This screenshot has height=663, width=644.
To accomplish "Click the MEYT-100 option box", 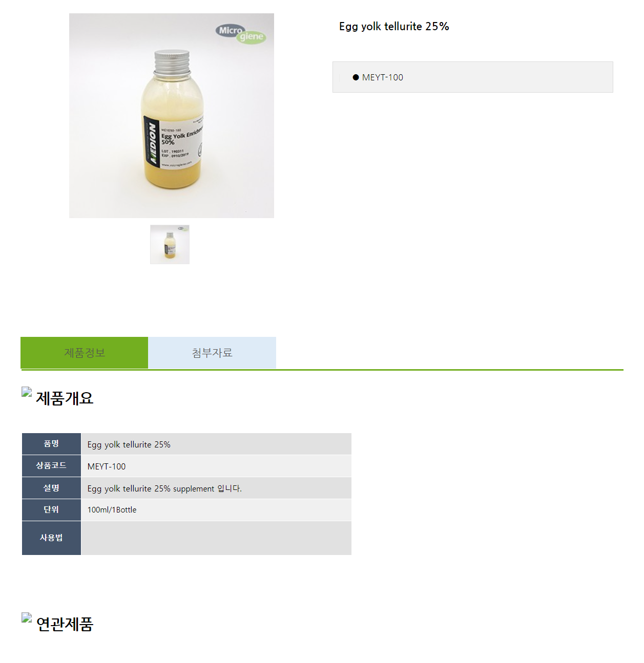I will click(x=473, y=77).
